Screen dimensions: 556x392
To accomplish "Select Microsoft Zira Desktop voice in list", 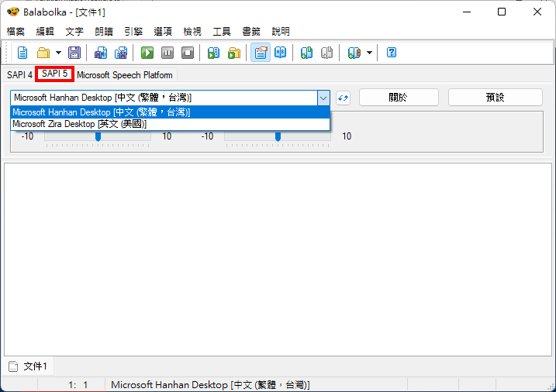I will click(x=170, y=124).
